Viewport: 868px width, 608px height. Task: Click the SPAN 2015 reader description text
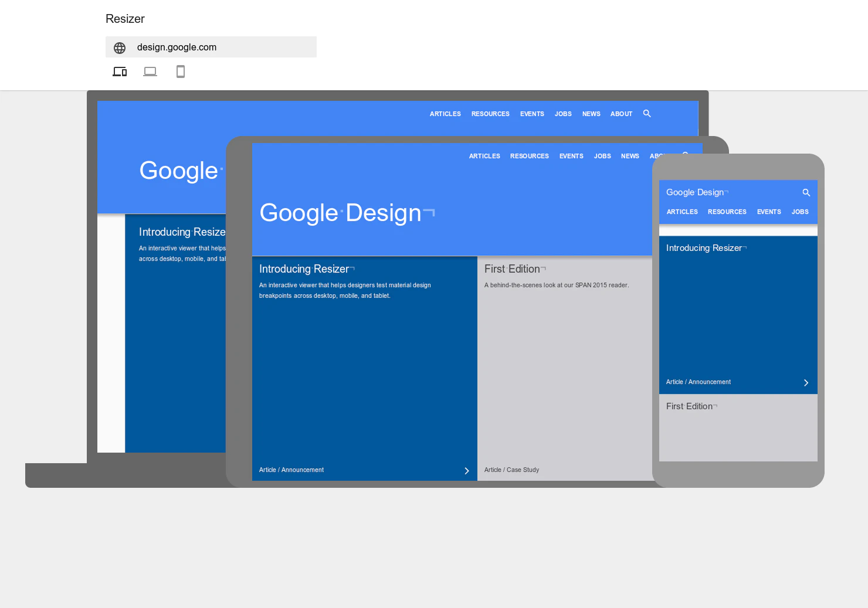557,286
